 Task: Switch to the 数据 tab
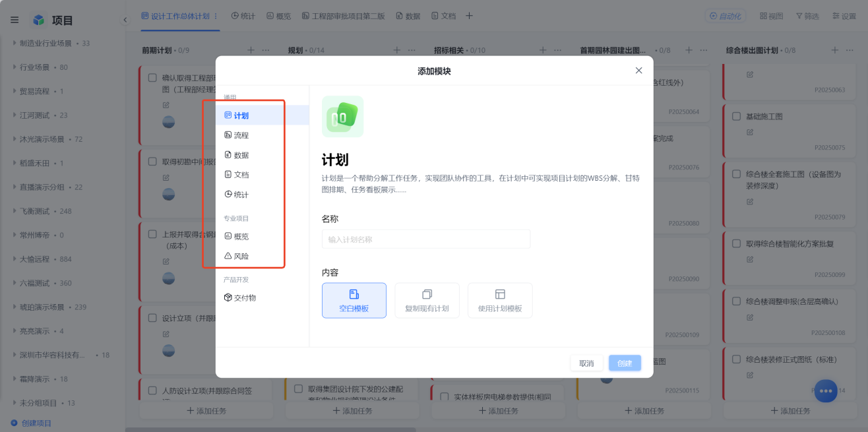408,16
